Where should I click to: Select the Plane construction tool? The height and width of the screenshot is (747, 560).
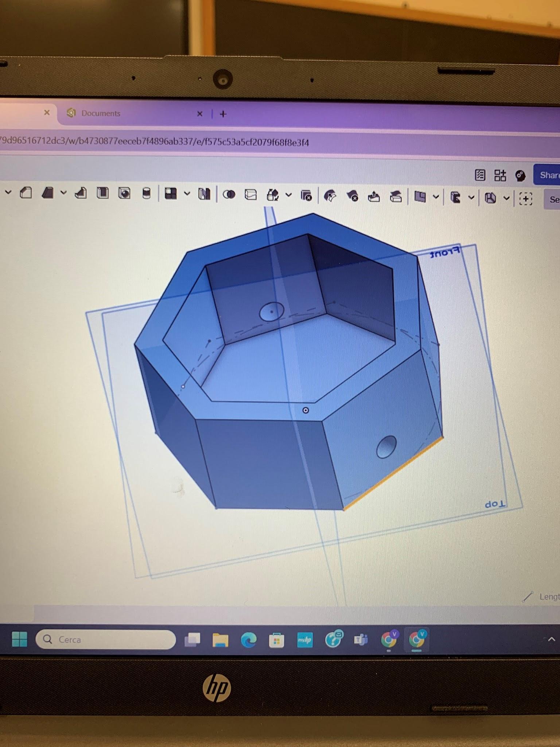tap(455, 198)
